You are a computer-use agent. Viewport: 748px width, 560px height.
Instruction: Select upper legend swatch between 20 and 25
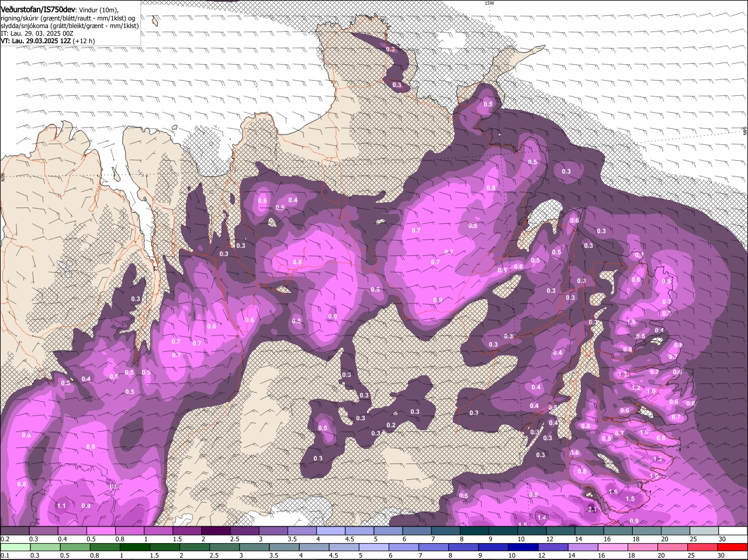pos(676,530)
